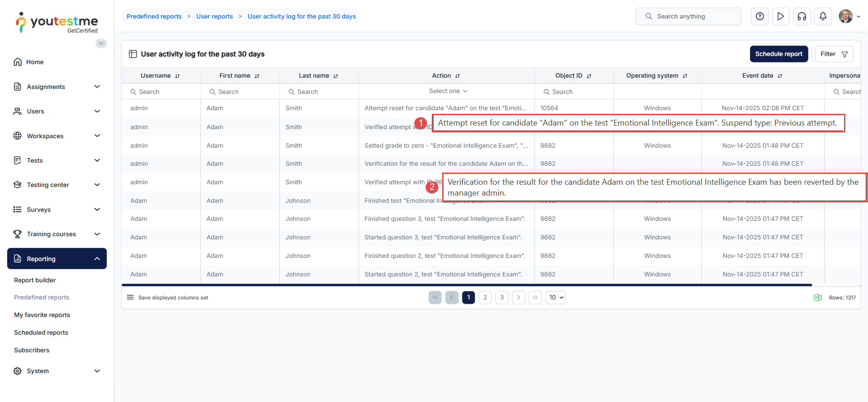Click the Schedule report button
This screenshot has height=402, width=868.
778,54
